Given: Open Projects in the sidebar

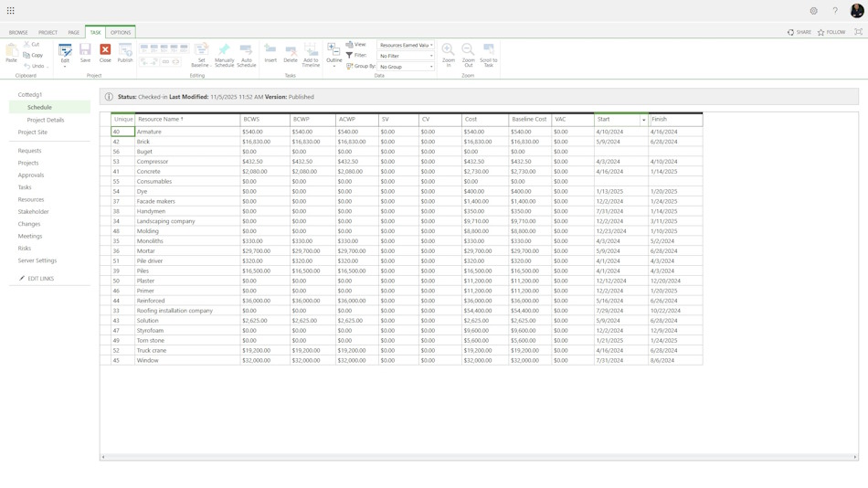Looking at the screenshot, I should coord(28,163).
